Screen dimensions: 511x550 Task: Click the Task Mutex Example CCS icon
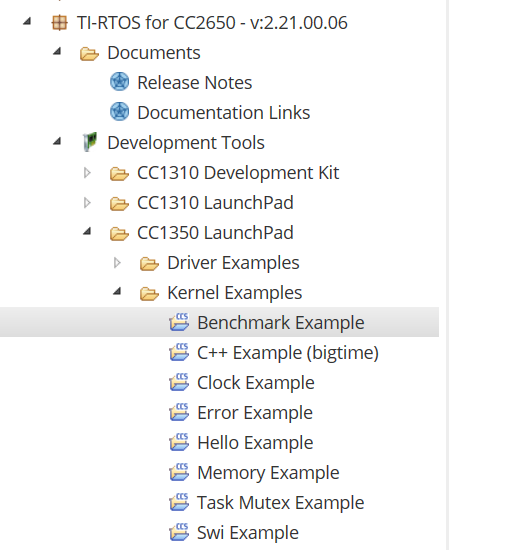[179, 502]
